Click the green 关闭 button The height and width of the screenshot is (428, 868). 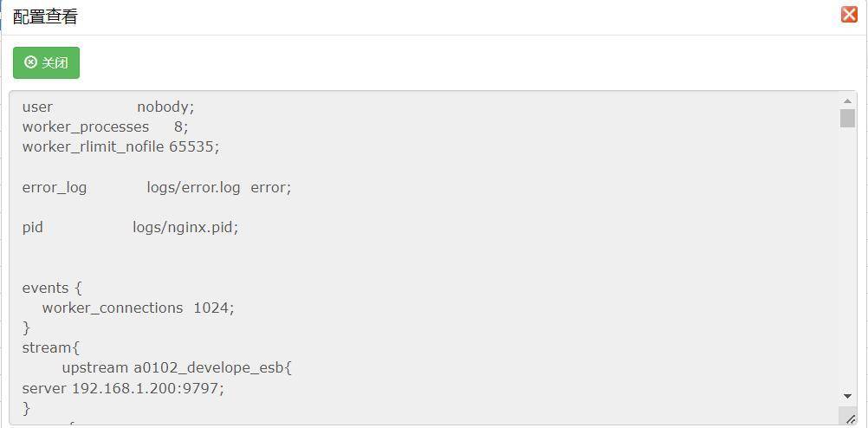(x=46, y=62)
